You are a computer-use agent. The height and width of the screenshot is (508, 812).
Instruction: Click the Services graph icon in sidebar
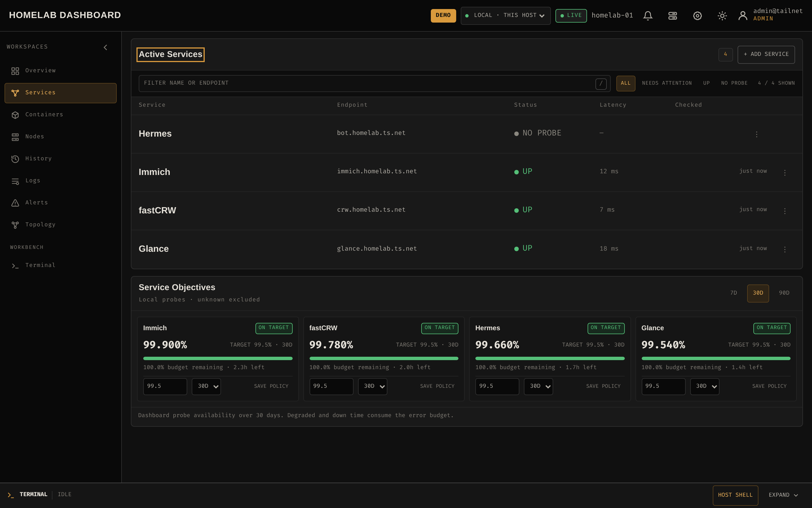pyautogui.click(x=15, y=93)
